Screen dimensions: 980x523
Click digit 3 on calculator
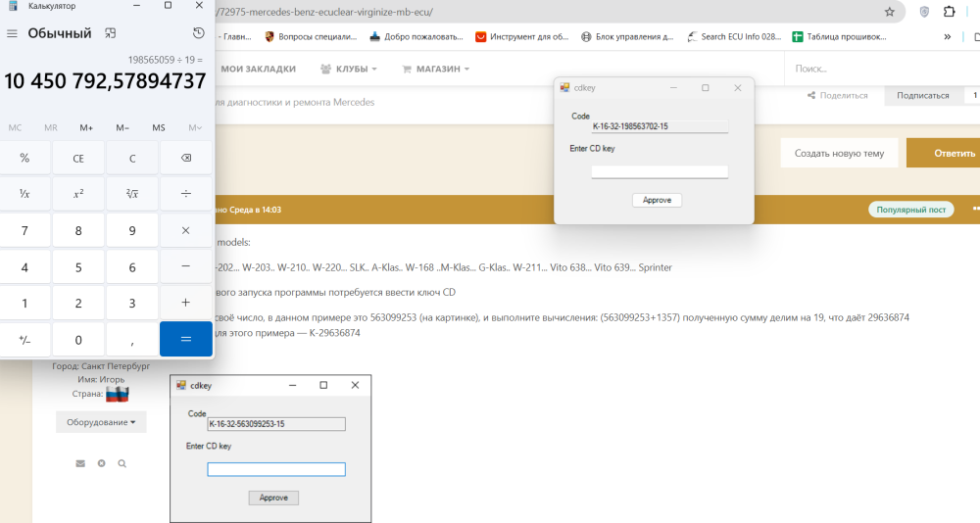click(132, 303)
